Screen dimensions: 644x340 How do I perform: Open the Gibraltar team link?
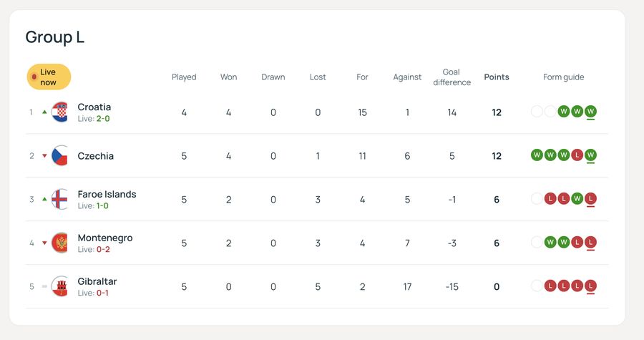coord(97,282)
